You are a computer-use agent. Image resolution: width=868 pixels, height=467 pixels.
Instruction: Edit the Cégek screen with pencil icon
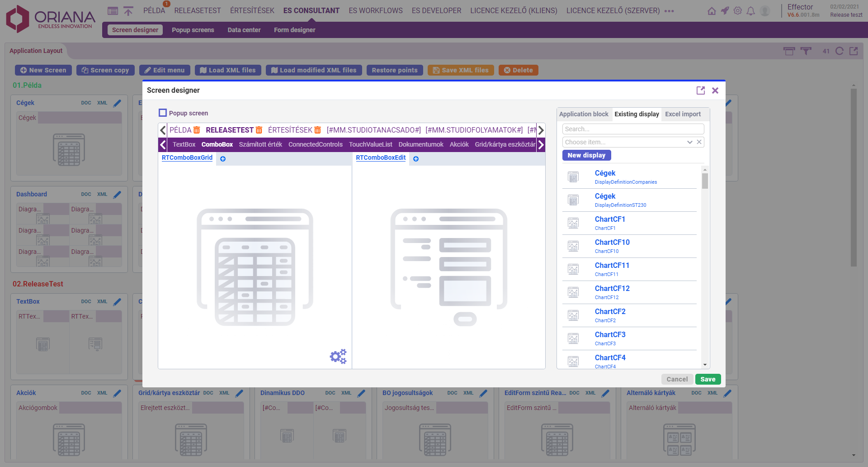coord(118,103)
